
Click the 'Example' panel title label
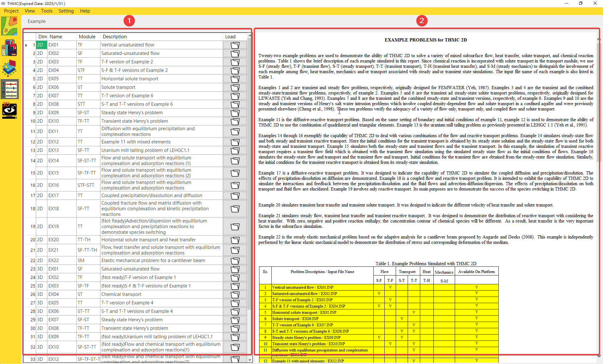36,21
